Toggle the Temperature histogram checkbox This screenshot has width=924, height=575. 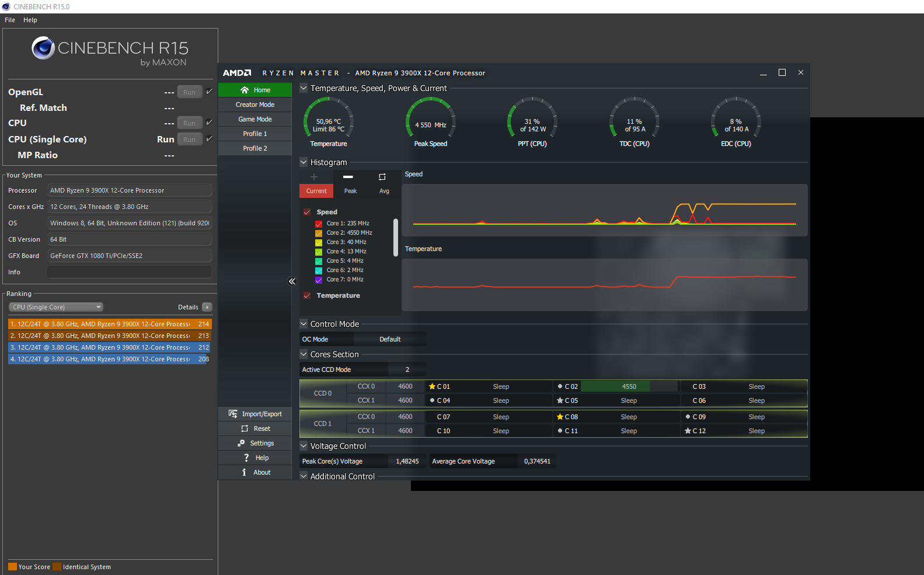[x=307, y=295]
